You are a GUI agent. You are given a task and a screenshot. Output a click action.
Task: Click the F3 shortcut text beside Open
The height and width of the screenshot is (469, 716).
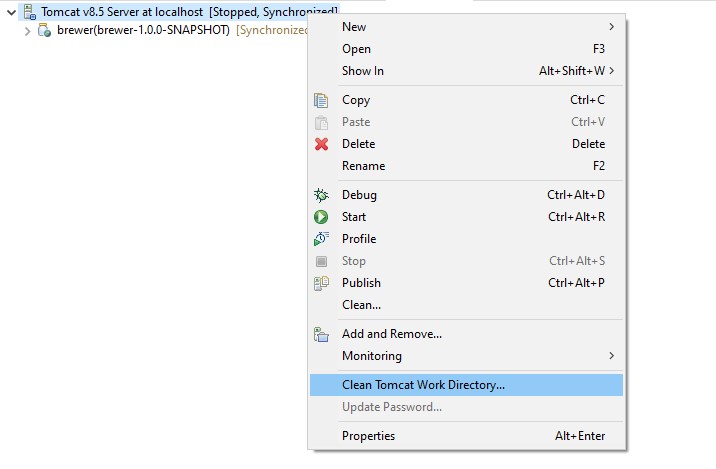pyautogui.click(x=599, y=49)
